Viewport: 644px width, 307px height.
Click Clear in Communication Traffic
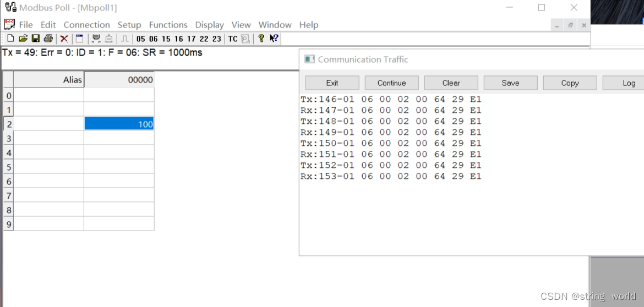pos(451,83)
